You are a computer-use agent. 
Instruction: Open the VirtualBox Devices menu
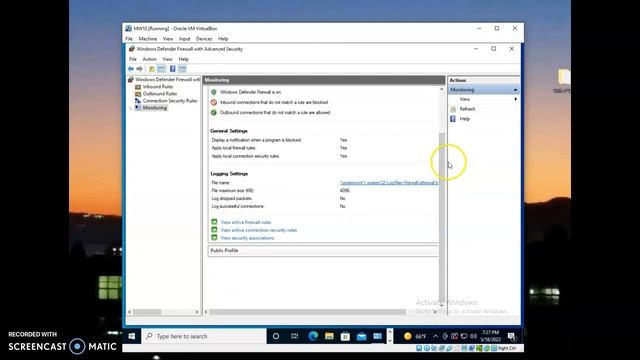point(204,39)
